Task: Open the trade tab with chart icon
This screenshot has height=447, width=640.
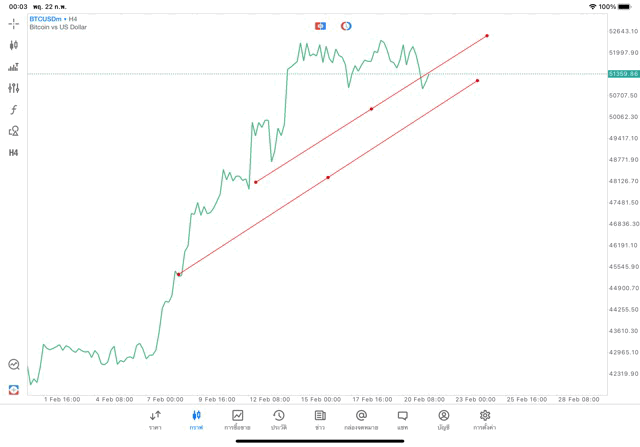Action: [x=238, y=419]
